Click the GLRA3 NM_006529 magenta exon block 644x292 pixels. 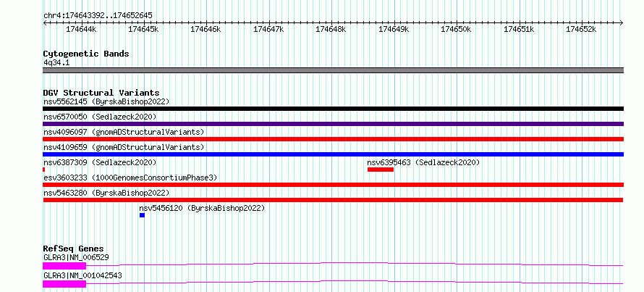tap(64, 266)
